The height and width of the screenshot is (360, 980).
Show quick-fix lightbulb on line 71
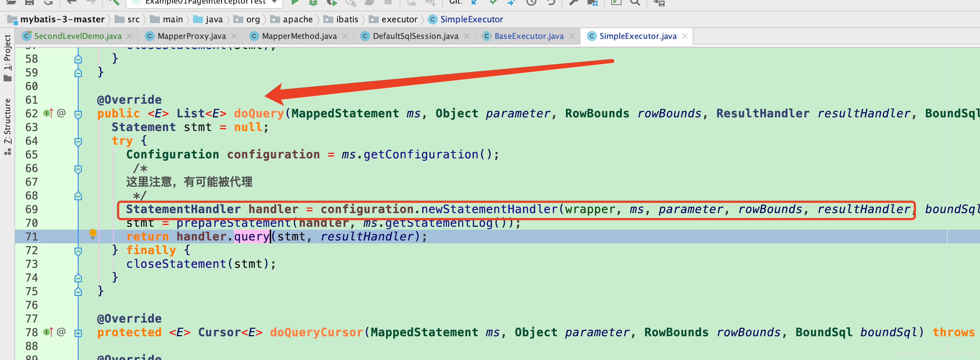click(x=93, y=234)
